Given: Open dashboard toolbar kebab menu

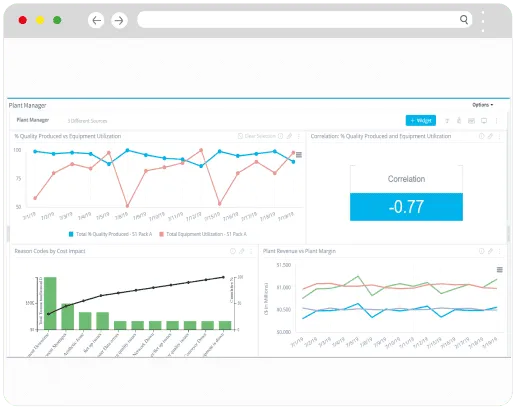Looking at the screenshot, I should tap(496, 121).
